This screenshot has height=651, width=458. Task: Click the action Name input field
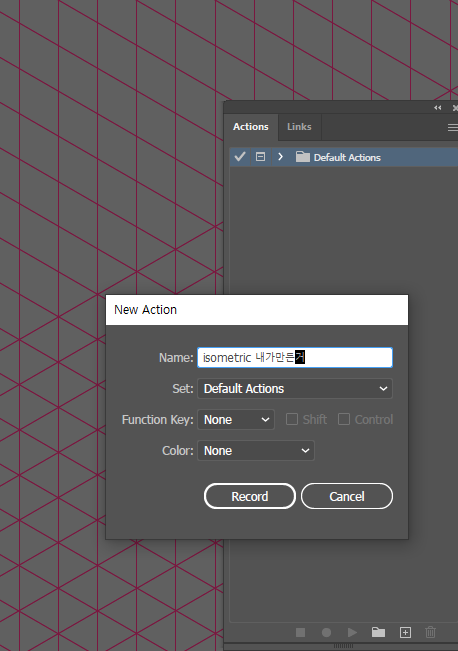295,357
